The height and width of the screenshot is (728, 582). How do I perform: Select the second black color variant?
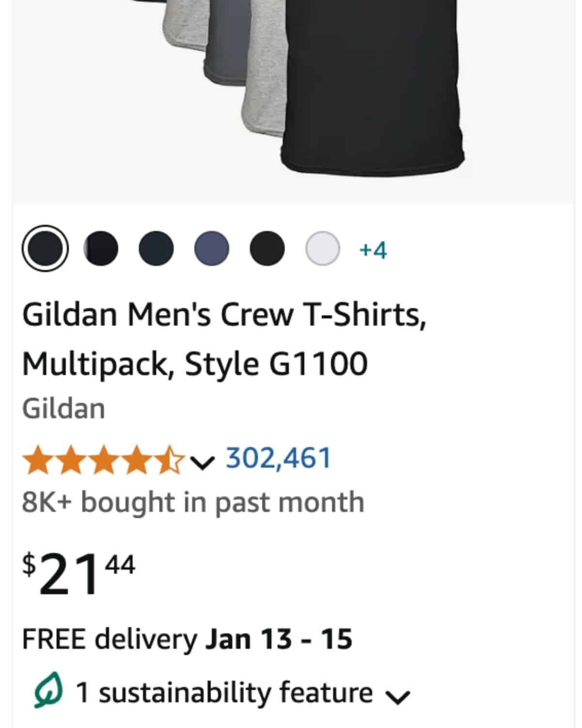(101, 248)
